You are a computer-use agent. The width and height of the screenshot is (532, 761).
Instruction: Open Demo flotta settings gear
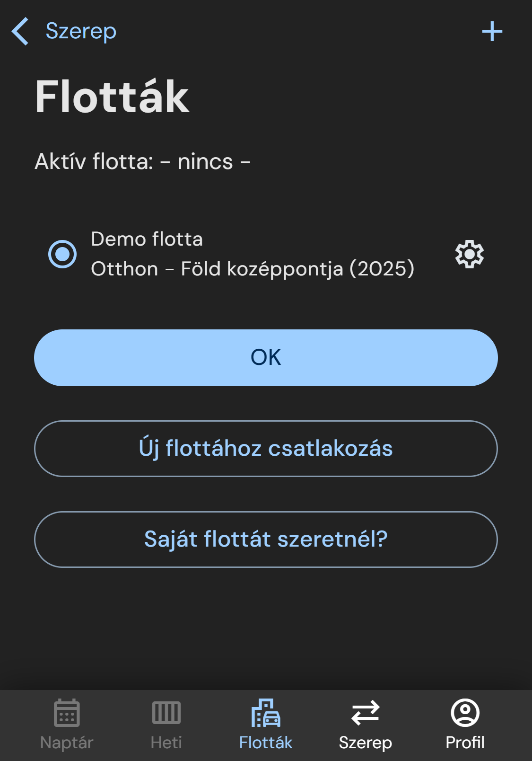click(x=469, y=254)
